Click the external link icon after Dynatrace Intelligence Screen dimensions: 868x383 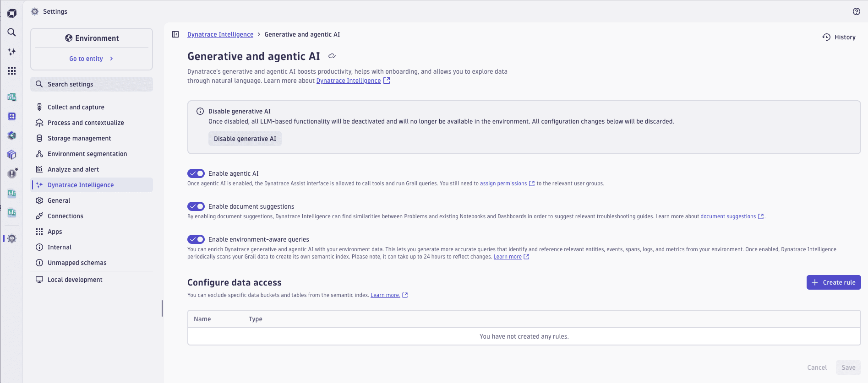point(387,81)
